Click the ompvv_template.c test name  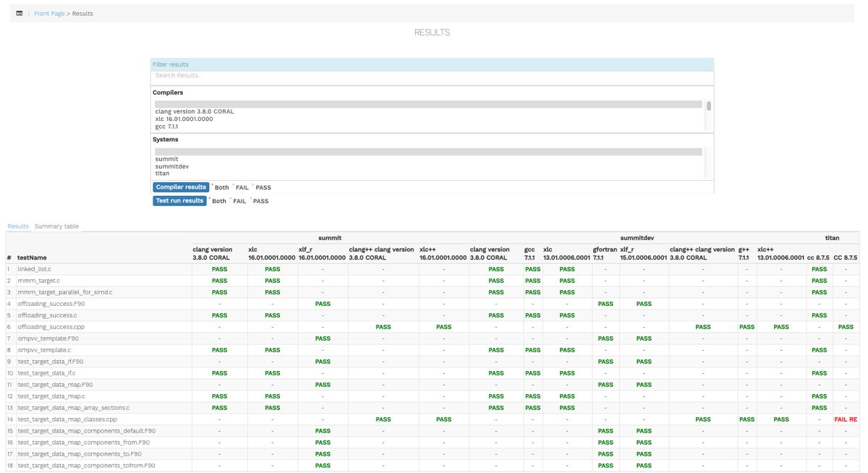44,350
